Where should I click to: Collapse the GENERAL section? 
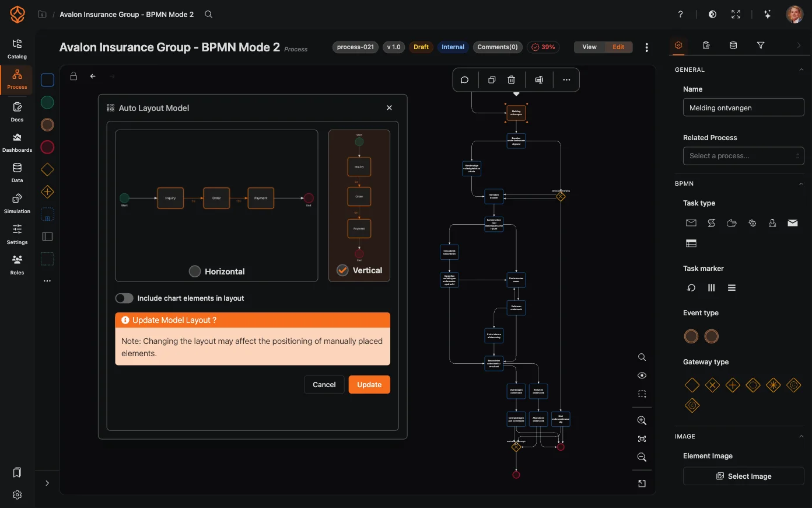801,69
